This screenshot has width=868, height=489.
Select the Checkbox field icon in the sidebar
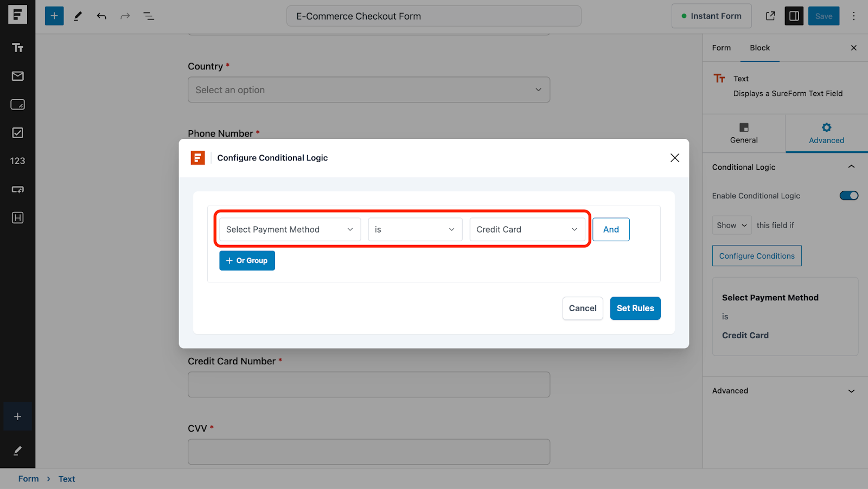coord(17,133)
